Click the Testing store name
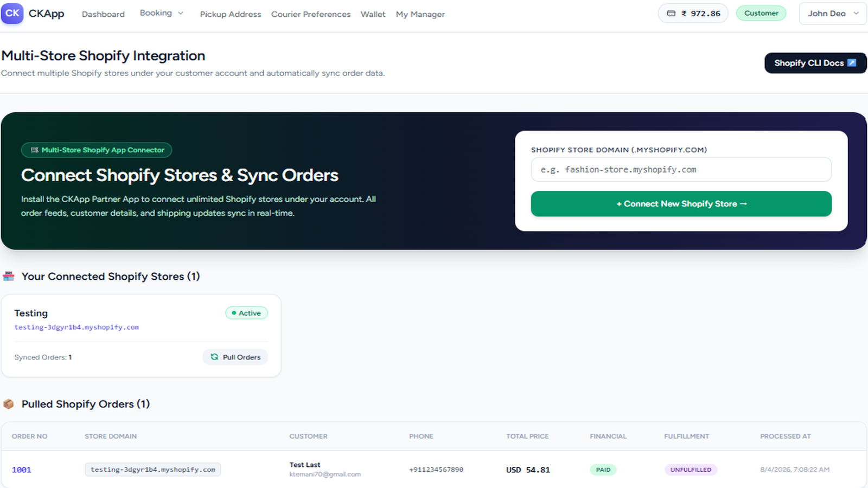Viewport: 868px width, 488px height. click(31, 313)
